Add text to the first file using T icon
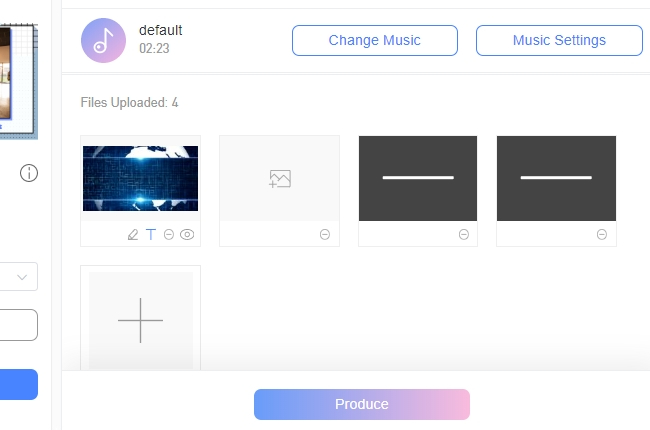 coord(151,234)
